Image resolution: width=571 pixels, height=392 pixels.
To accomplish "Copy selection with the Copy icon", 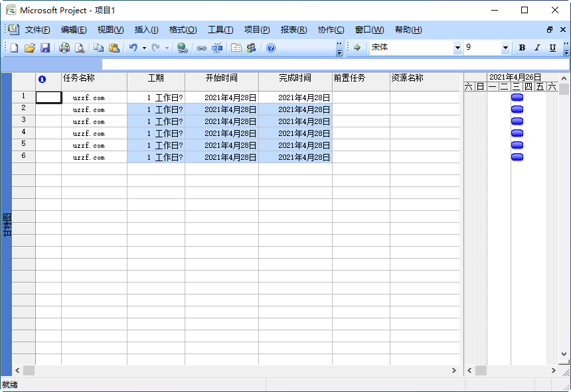I will [x=99, y=48].
